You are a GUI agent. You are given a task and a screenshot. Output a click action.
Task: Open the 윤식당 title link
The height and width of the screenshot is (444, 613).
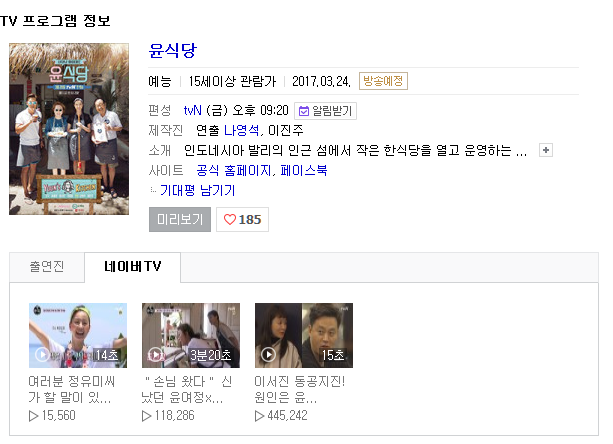click(172, 51)
